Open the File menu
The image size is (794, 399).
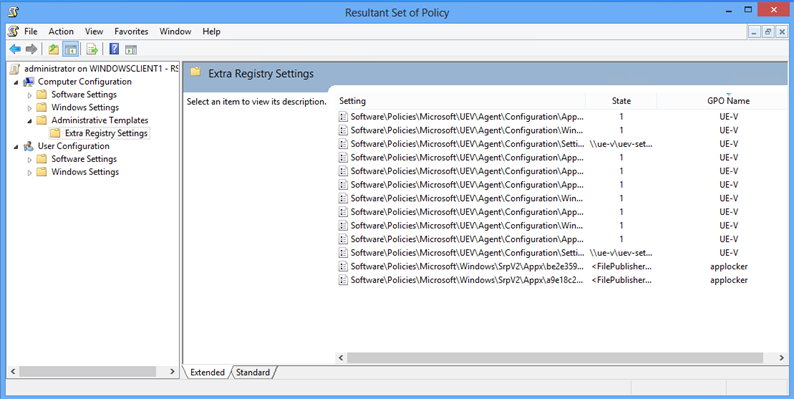pyautogui.click(x=31, y=31)
